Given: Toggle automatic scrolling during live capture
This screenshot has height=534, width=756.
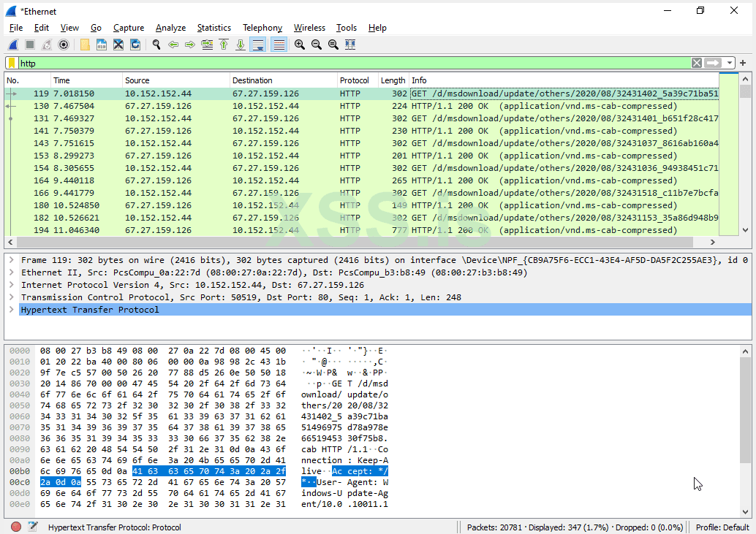Looking at the screenshot, I should [x=257, y=45].
